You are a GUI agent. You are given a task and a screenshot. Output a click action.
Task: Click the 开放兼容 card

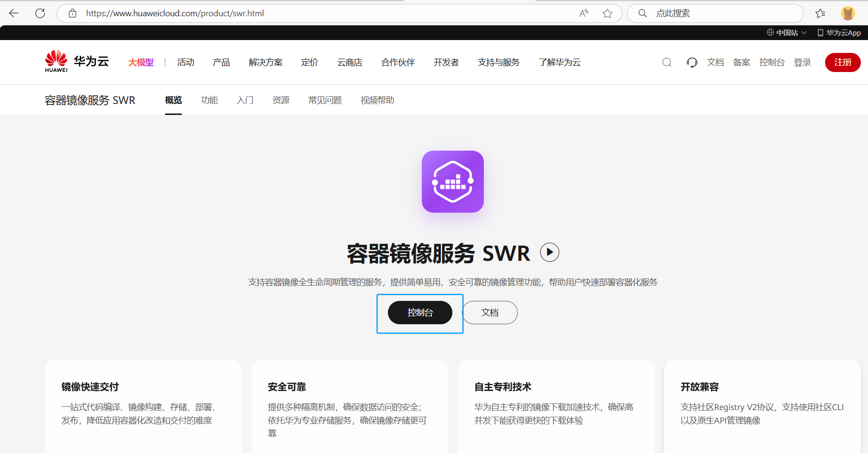point(763,406)
